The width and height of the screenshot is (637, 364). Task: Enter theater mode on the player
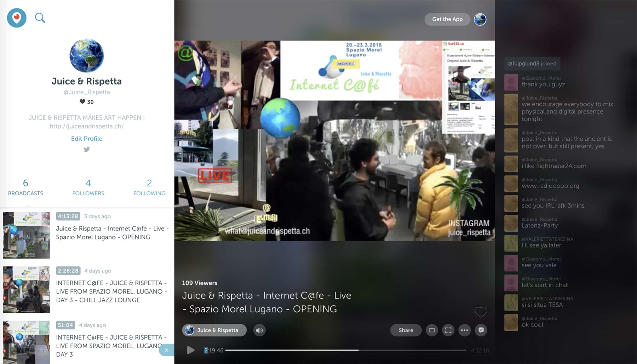pyautogui.click(x=432, y=330)
